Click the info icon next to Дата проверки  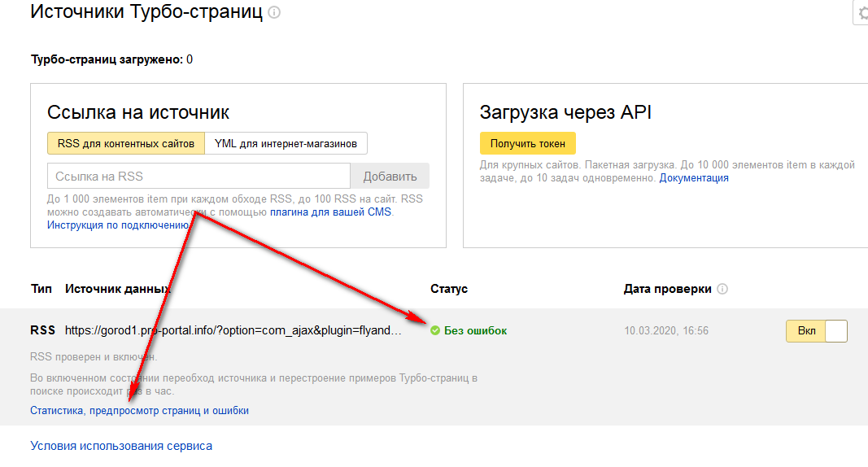[722, 289]
